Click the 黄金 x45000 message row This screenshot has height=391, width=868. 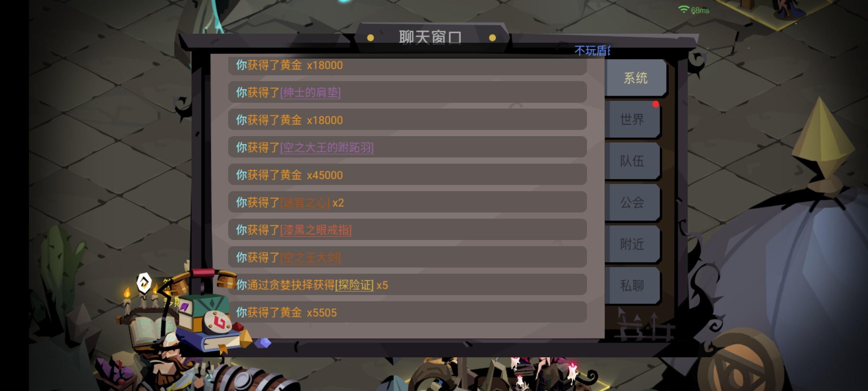coord(407,175)
